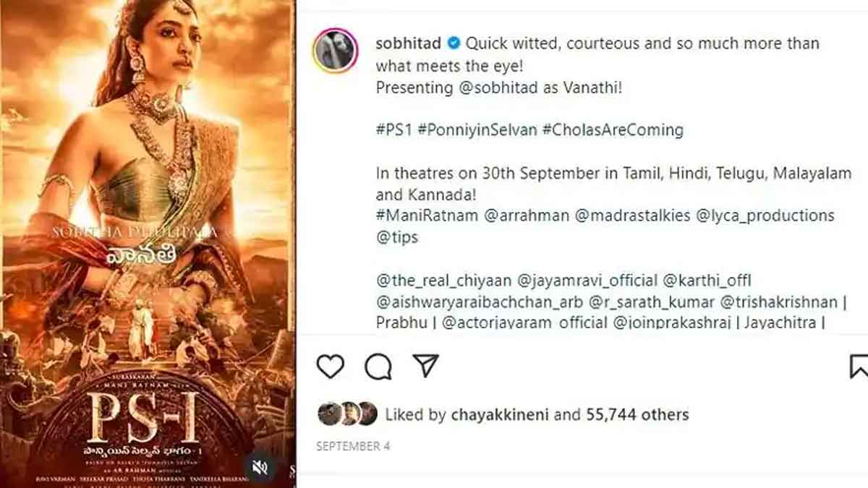The height and width of the screenshot is (488, 868).
Task: Open comments with speech bubble icon
Action: point(378,367)
